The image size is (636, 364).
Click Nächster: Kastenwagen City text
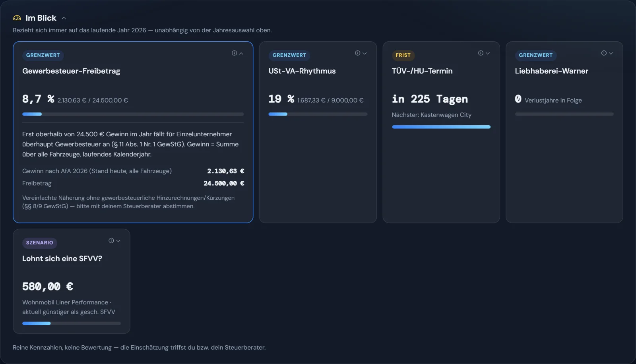[x=432, y=115]
